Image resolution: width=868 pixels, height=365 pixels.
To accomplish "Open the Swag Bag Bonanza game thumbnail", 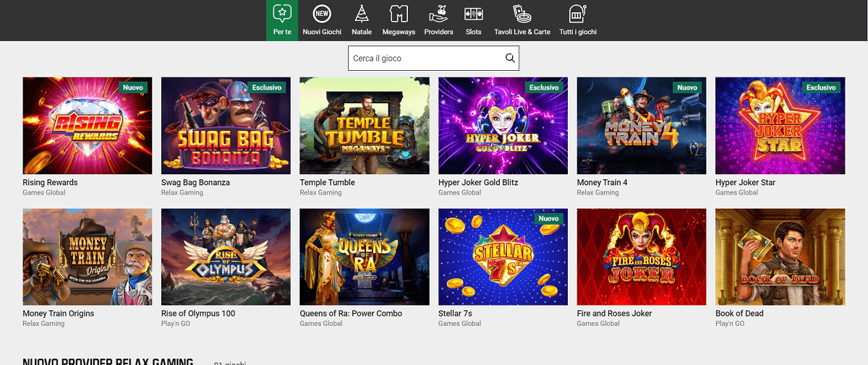I will [x=226, y=126].
